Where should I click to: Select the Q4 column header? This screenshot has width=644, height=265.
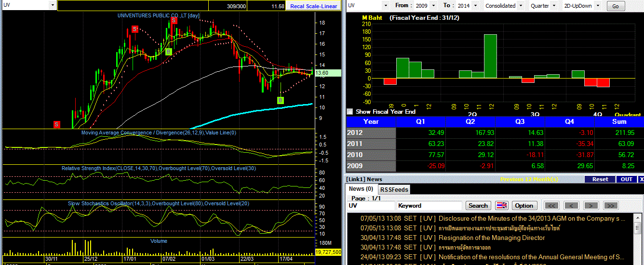pyautogui.click(x=569, y=121)
